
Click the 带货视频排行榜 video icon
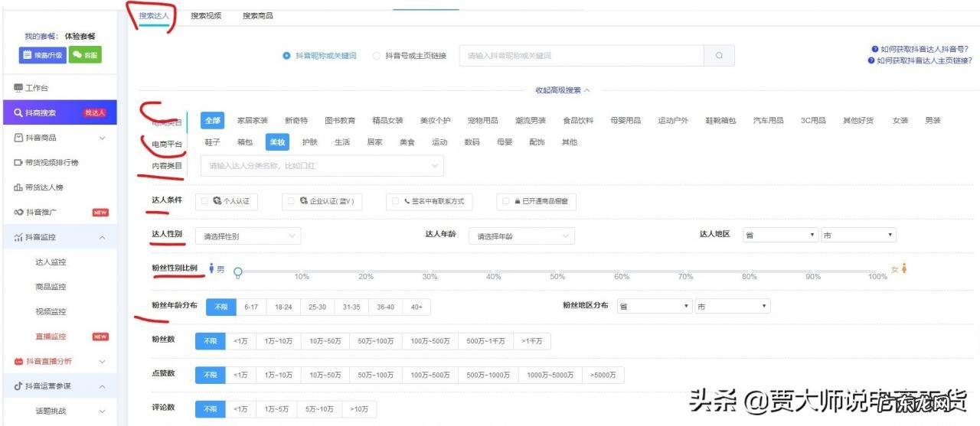click(x=18, y=162)
